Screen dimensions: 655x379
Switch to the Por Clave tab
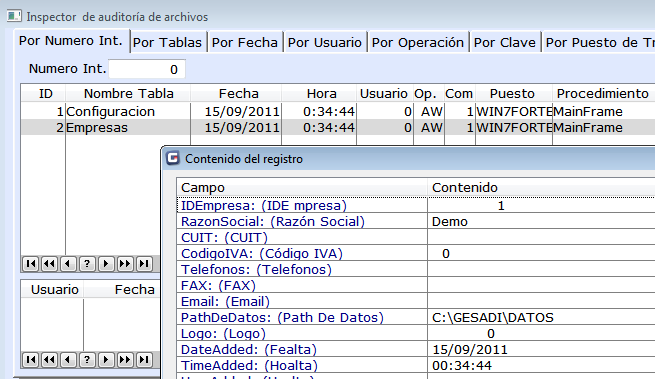pos(505,42)
